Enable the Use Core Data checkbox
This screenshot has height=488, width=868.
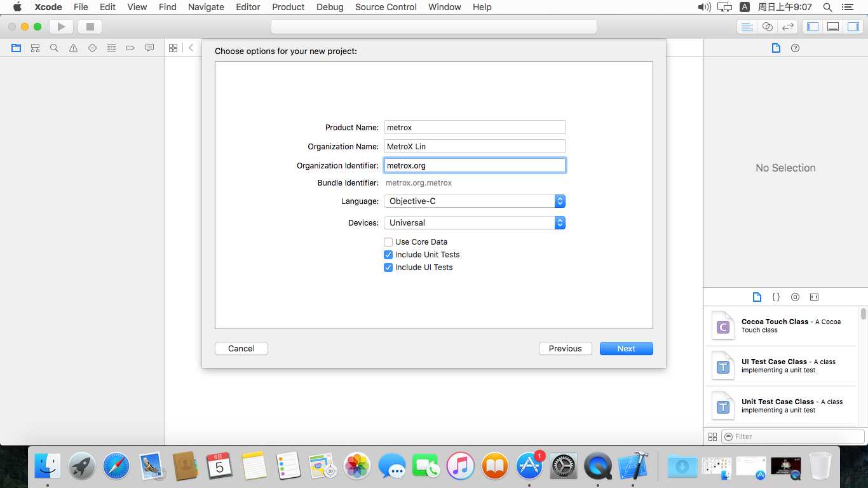(388, 242)
